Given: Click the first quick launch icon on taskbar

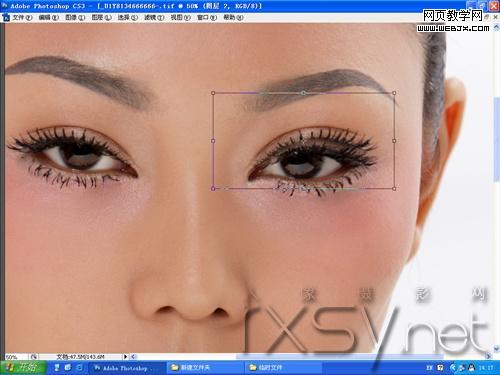Looking at the screenshot, I should [57, 368].
